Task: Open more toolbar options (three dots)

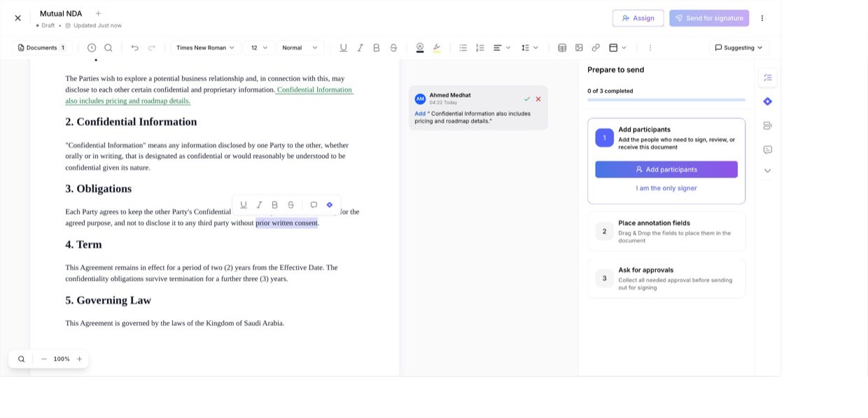Action: (650, 48)
